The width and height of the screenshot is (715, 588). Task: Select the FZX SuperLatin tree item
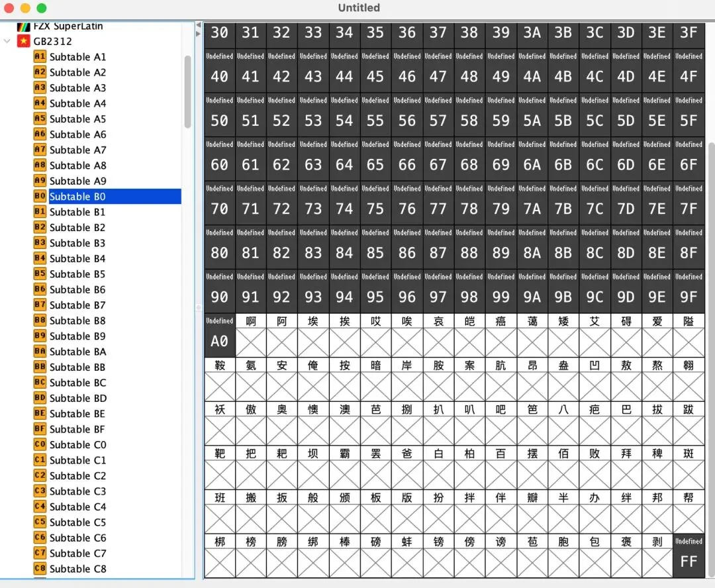[68, 26]
